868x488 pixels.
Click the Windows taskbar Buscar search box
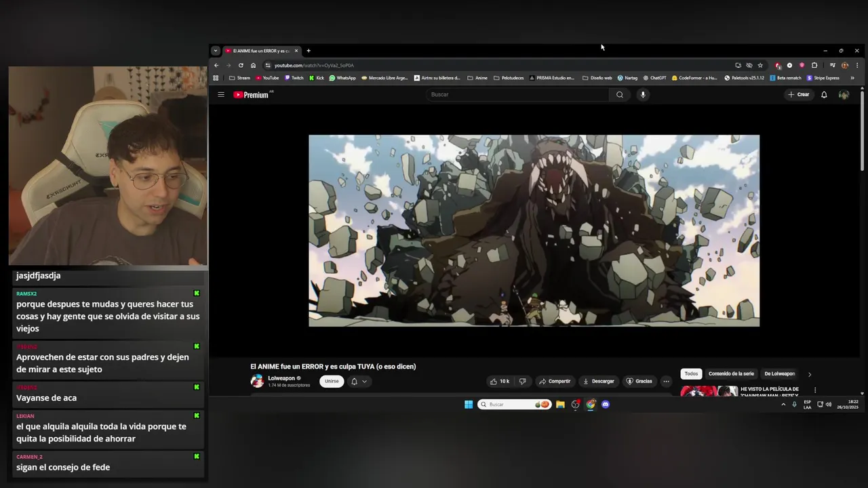pos(513,405)
